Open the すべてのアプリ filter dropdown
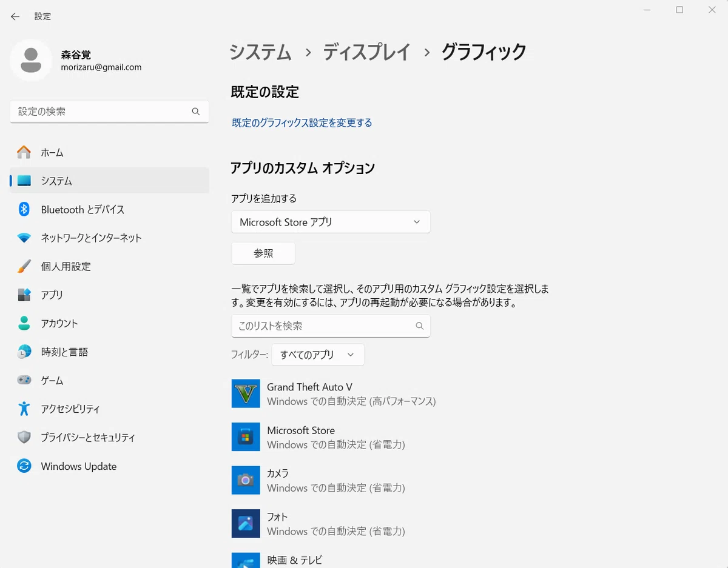 318,355
